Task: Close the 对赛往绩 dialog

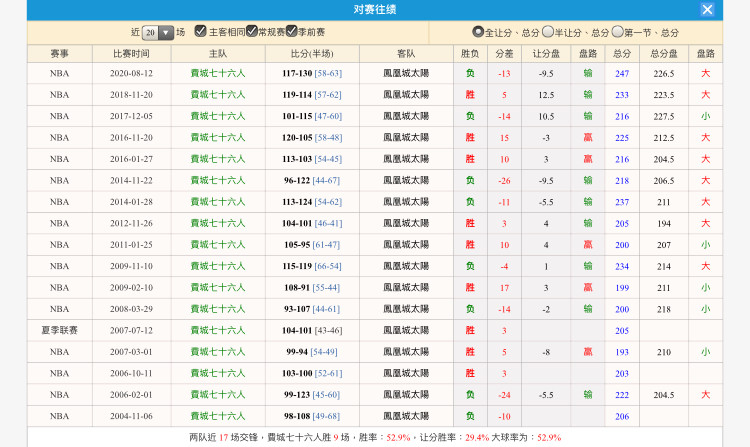Action: coord(707,10)
